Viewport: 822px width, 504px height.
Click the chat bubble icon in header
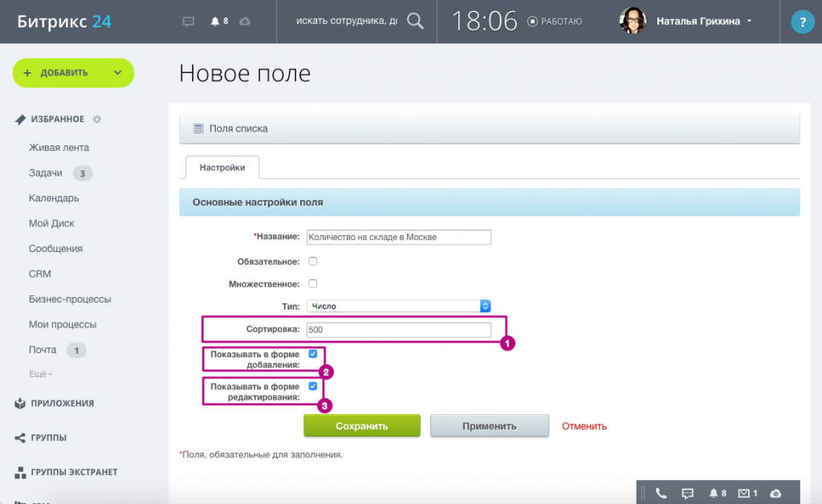tap(189, 21)
